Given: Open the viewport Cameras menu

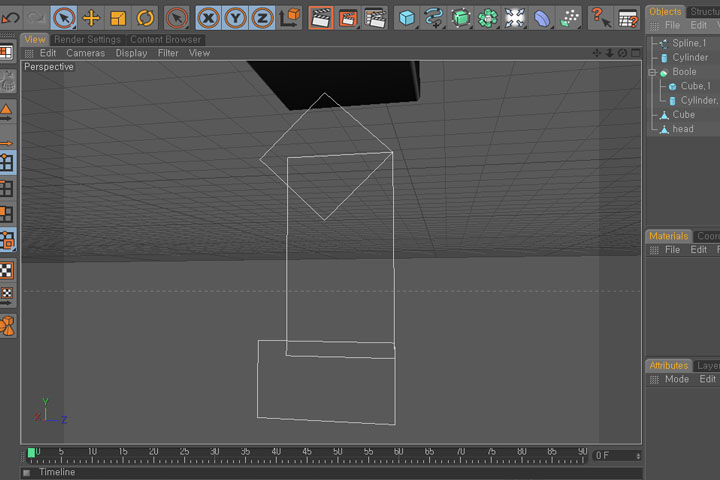Looking at the screenshot, I should [85, 53].
